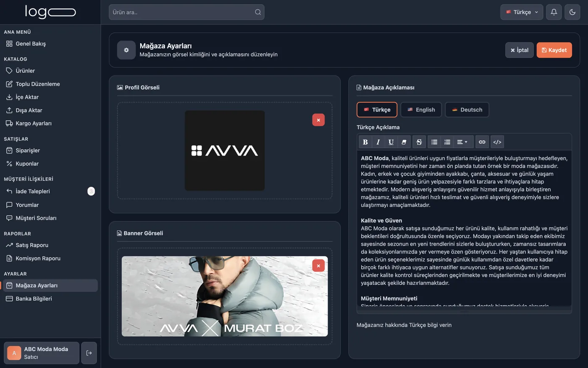Click the Profil Görseli heading

tap(142, 87)
